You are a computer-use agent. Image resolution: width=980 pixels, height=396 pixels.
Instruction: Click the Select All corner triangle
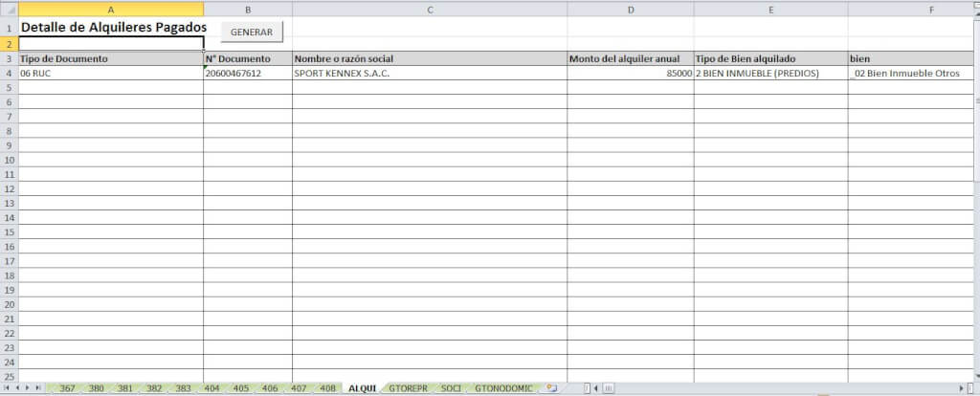click(x=9, y=9)
